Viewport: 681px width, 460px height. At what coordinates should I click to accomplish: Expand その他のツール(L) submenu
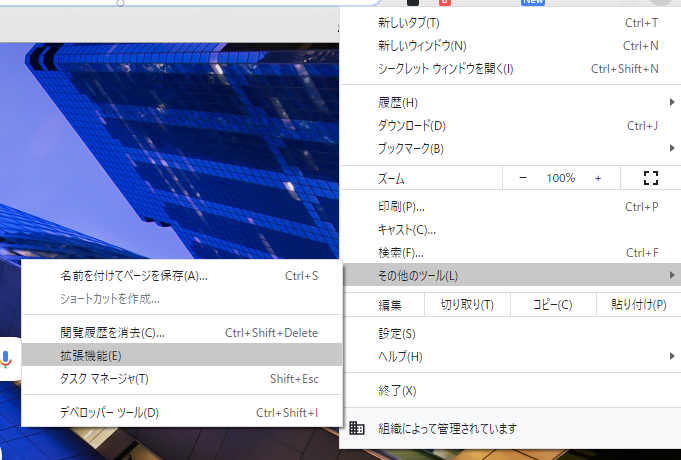pos(511,275)
